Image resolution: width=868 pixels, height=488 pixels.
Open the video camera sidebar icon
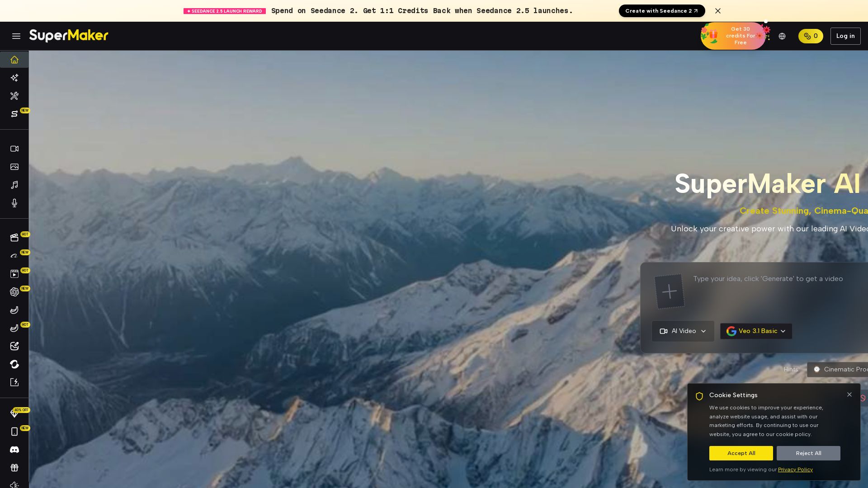pyautogui.click(x=14, y=149)
